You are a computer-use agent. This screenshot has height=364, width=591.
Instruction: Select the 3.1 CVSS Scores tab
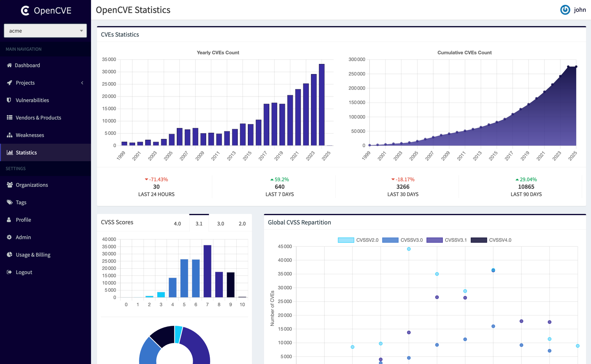199,223
